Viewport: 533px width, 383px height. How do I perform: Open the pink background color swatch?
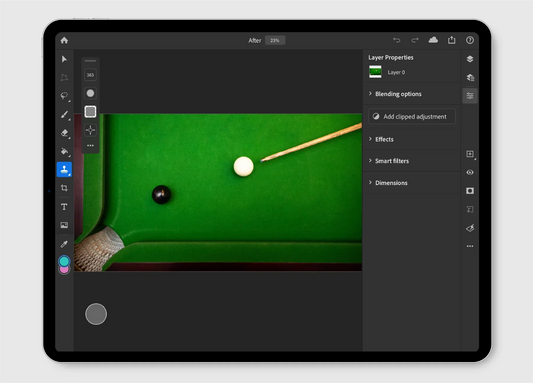coord(64,271)
